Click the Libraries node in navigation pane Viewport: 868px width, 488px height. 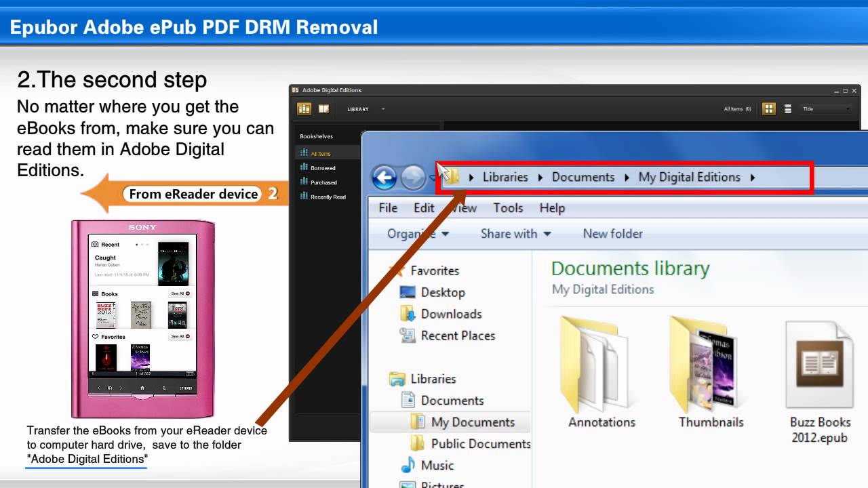(433, 379)
